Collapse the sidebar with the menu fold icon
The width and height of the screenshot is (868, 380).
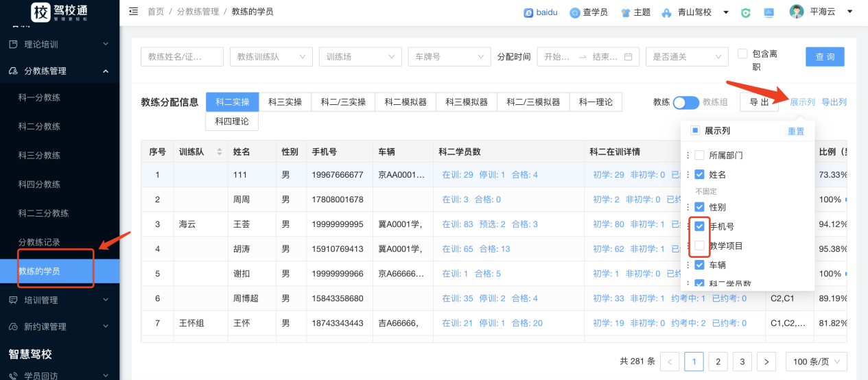pos(133,12)
